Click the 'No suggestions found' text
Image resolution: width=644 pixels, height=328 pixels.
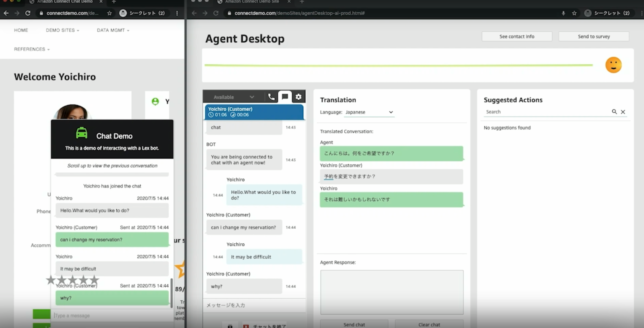coord(507,128)
